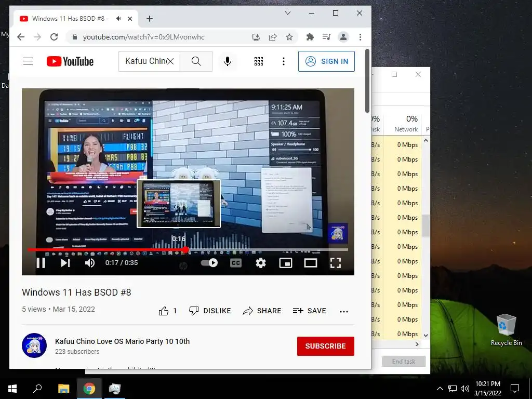This screenshot has height=399, width=532.
Task: Click the Chrome forward arrow
Action: click(x=37, y=37)
